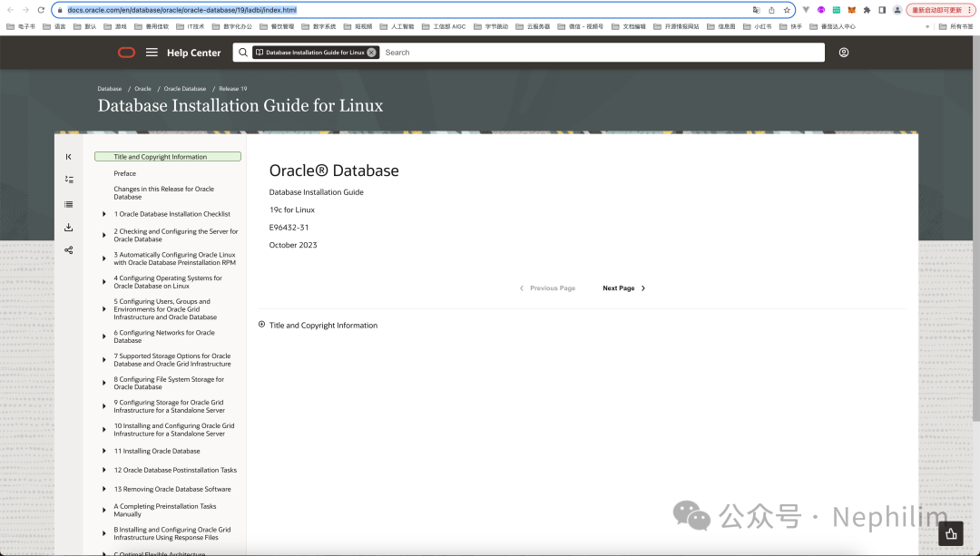Click the translate page icon in address bar
The height and width of the screenshot is (556, 980).
756,10
